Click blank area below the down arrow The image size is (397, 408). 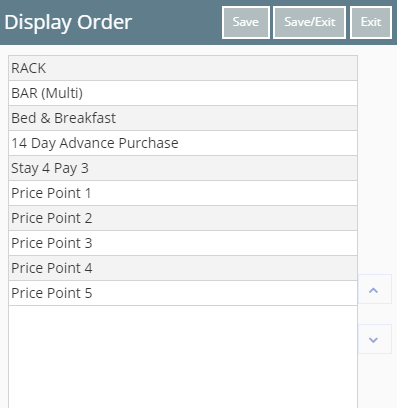pos(377,381)
